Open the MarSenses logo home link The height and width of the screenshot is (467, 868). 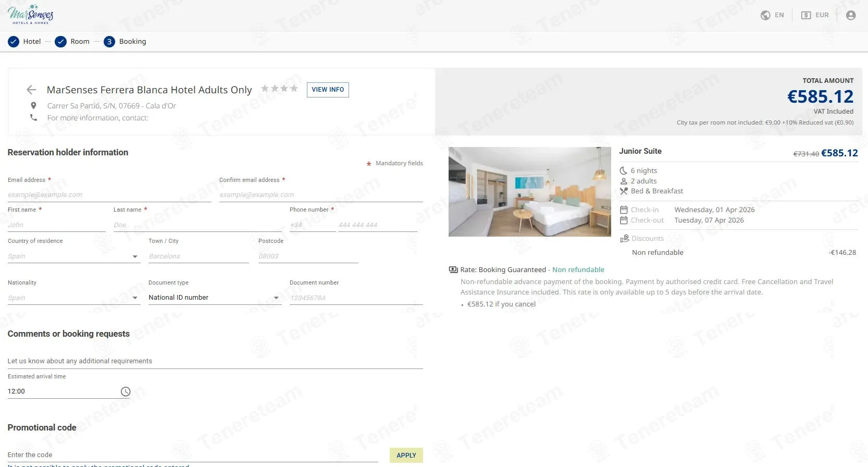pos(31,15)
